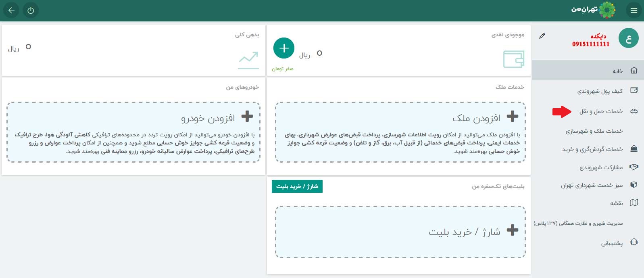This screenshot has height=278, width=644.
Task: Click the large شارژ / خرید بلیت heading
Action: tap(465, 232)
